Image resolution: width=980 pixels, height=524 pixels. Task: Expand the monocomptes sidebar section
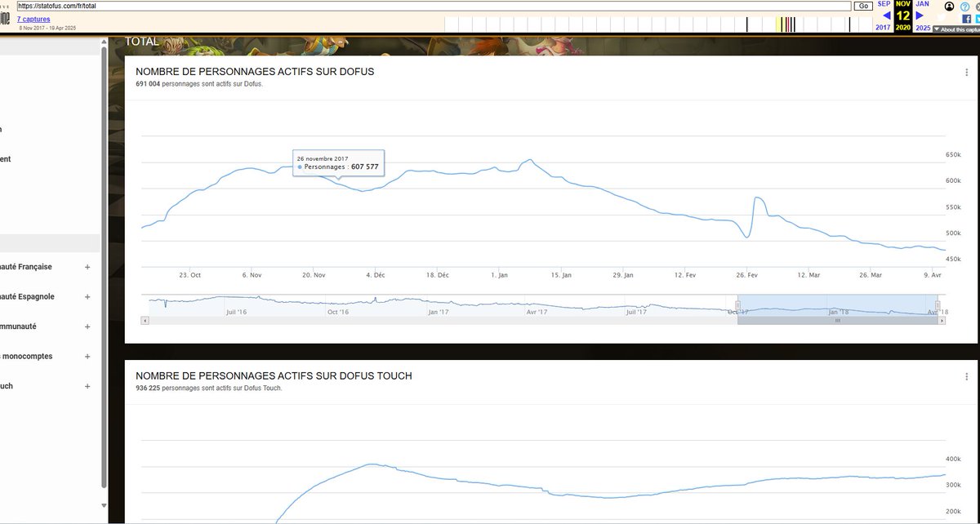[87, 357]
